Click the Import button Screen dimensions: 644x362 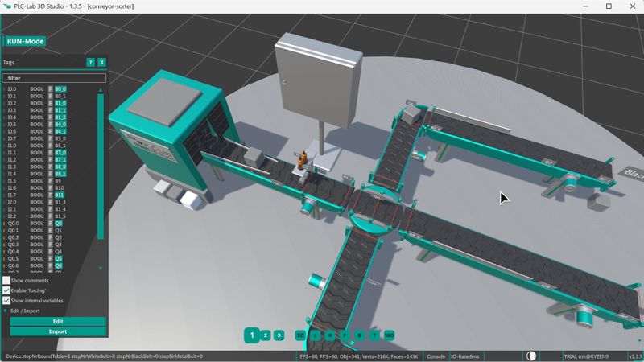point(58,331)
